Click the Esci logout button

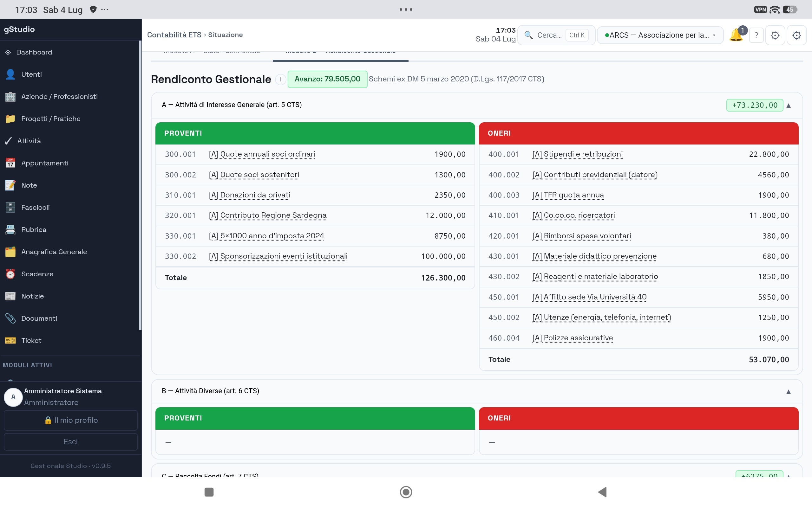click(x=70, y=442)
